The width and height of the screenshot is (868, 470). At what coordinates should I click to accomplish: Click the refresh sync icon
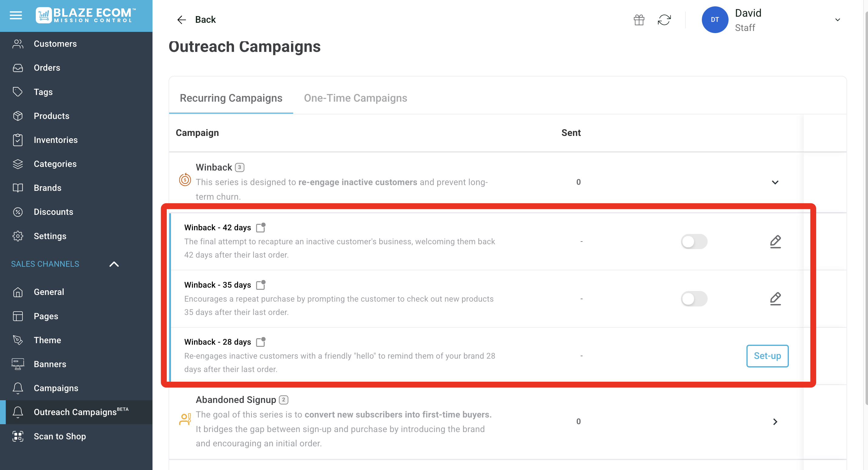pos(664,20)
